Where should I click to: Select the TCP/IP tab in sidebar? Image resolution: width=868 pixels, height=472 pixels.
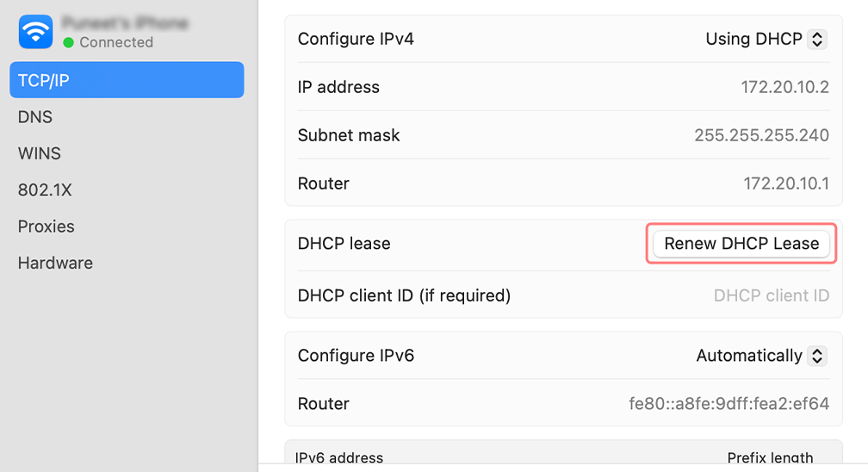point(127,80)
